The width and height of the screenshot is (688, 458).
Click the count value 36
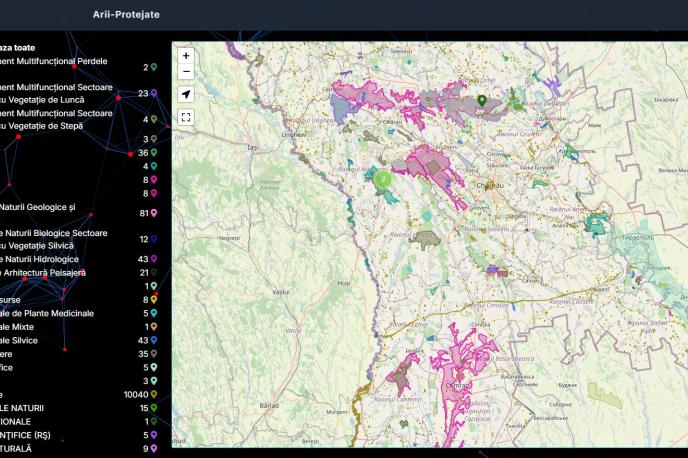click(x=143, y=153)
